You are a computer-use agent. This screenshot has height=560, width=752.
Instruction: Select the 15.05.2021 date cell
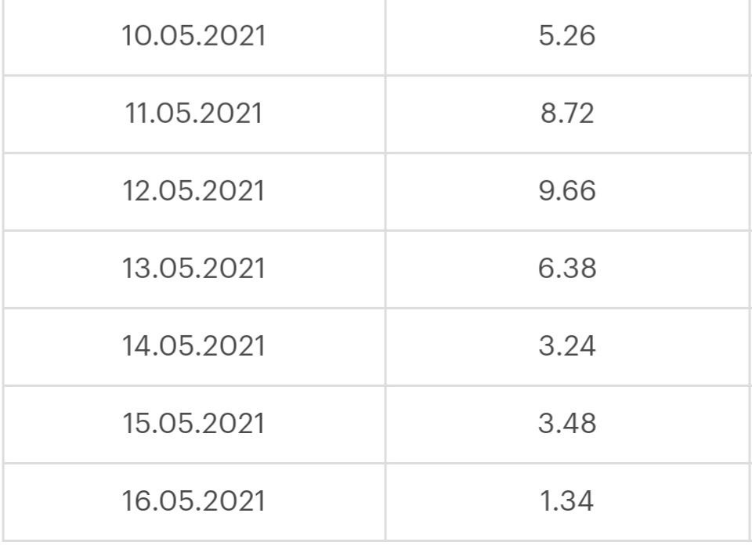pyautogui.click(x=193, y=425)
